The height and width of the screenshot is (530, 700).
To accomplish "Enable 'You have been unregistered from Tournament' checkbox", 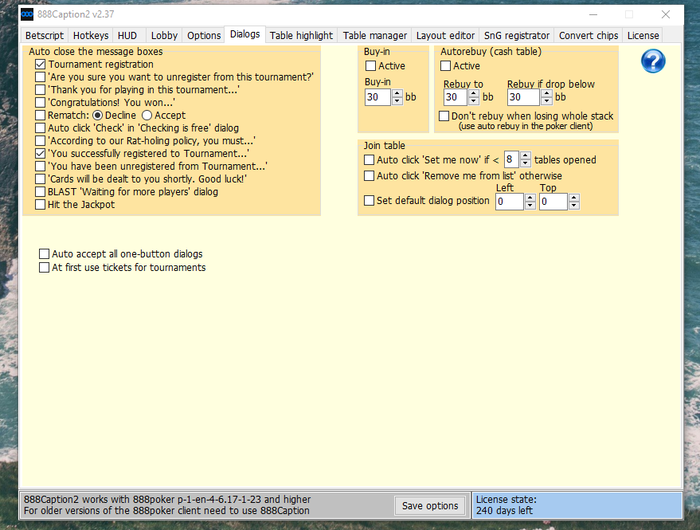I will [40, 167].
